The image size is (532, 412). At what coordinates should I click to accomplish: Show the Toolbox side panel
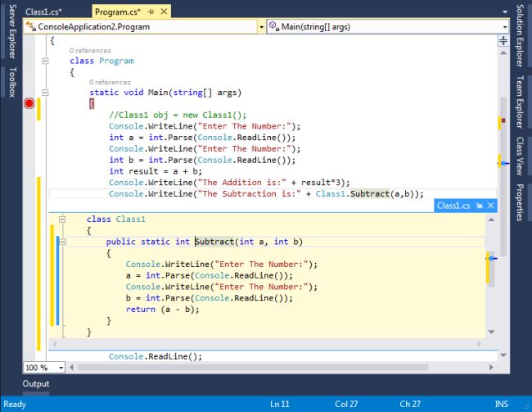click(x=11, y=83)
